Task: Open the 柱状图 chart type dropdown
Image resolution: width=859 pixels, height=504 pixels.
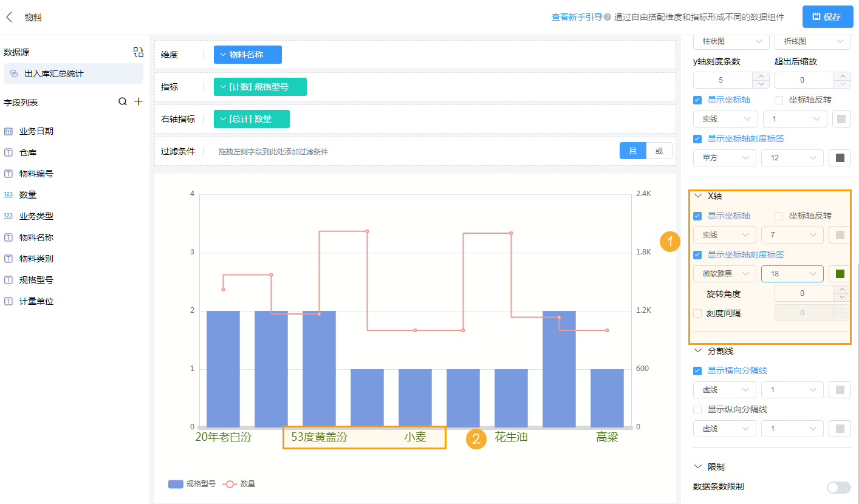Action: click(731, 41)
